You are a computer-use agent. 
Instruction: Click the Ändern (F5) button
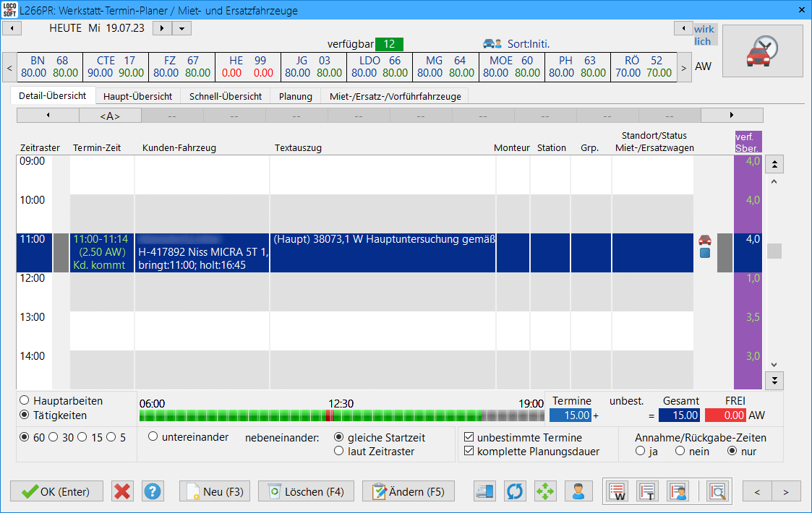pos(409,491)
